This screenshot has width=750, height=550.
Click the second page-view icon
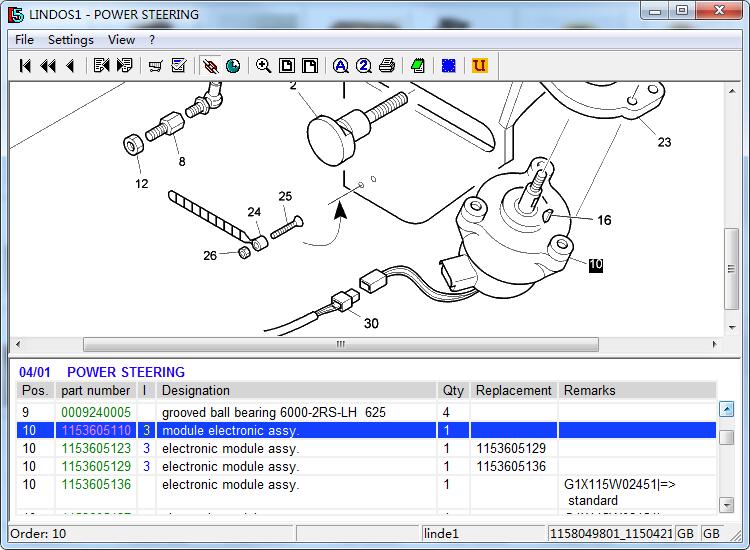click(x=310, y=66)
